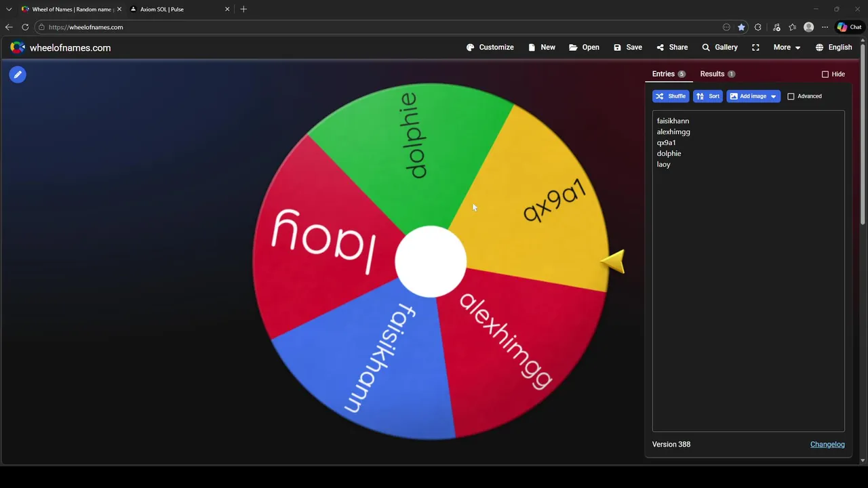Viewport: 868px width, 488px height.
Task: Click the favorites star icon
Action: [x=741, y=27]
